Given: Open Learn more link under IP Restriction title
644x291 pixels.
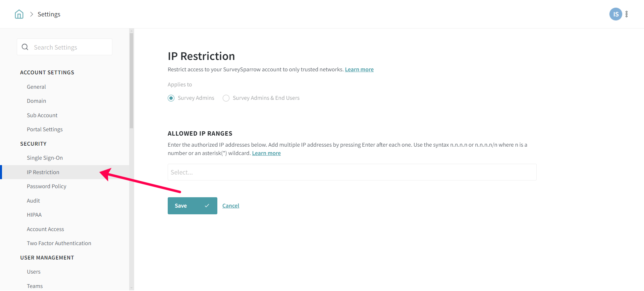Looking at the screenshot, I should (x=359, y=69).
